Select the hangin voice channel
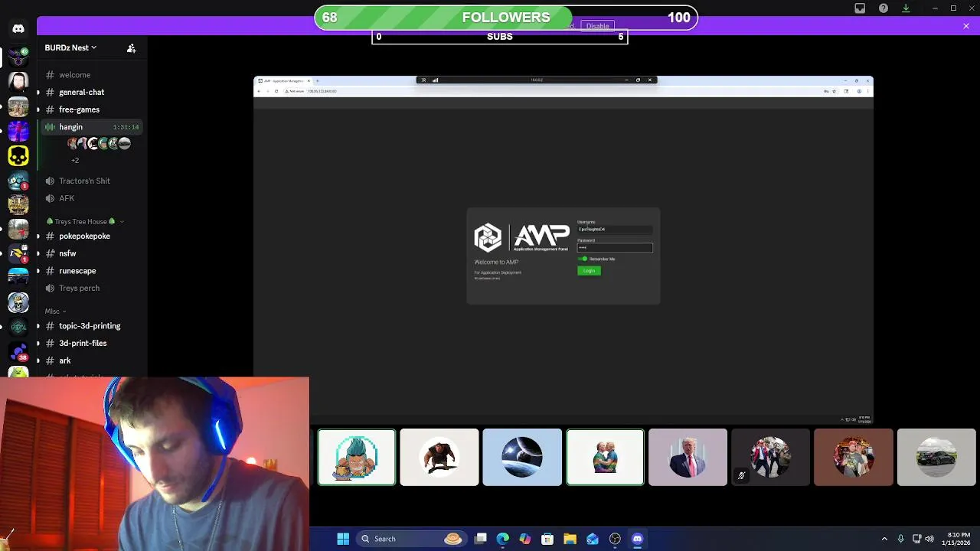 [93, 127]
